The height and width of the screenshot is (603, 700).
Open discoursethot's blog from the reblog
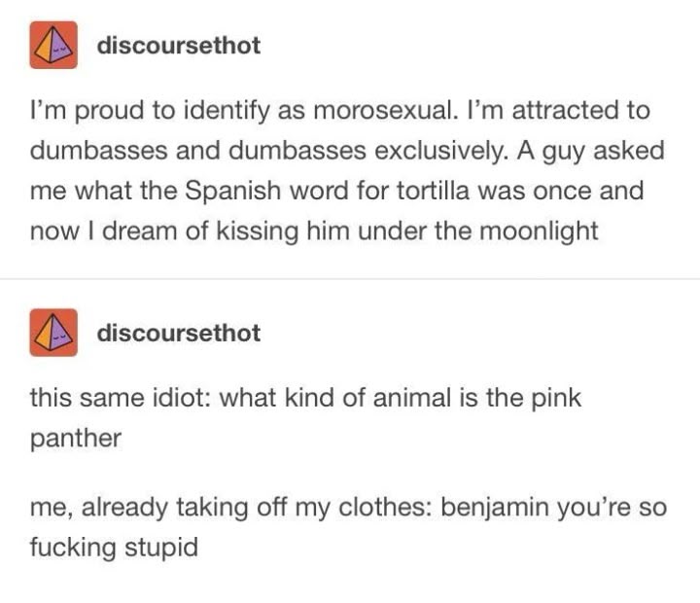tap(179, 334)
